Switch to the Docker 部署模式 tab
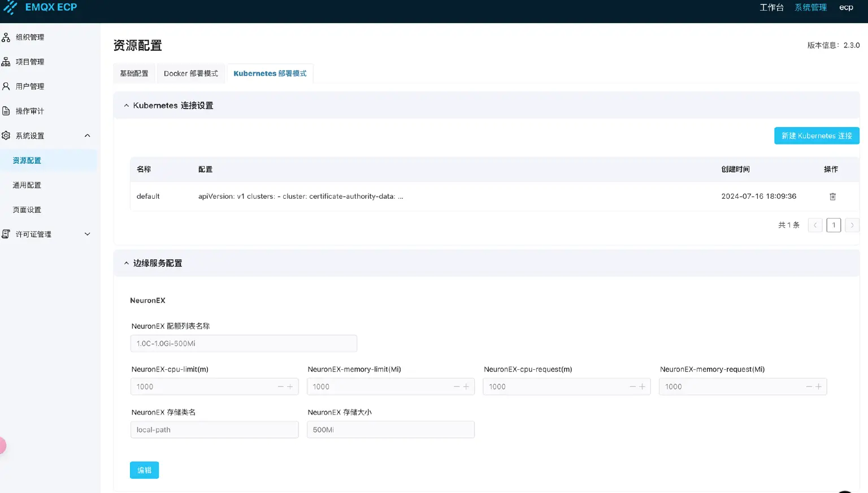 click(190, 73)
